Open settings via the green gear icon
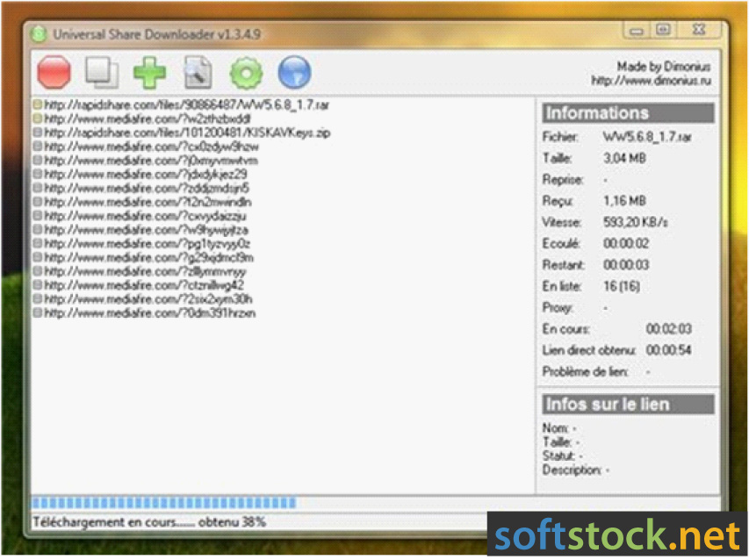Screen dimensions: 749x560 [246, 73]
